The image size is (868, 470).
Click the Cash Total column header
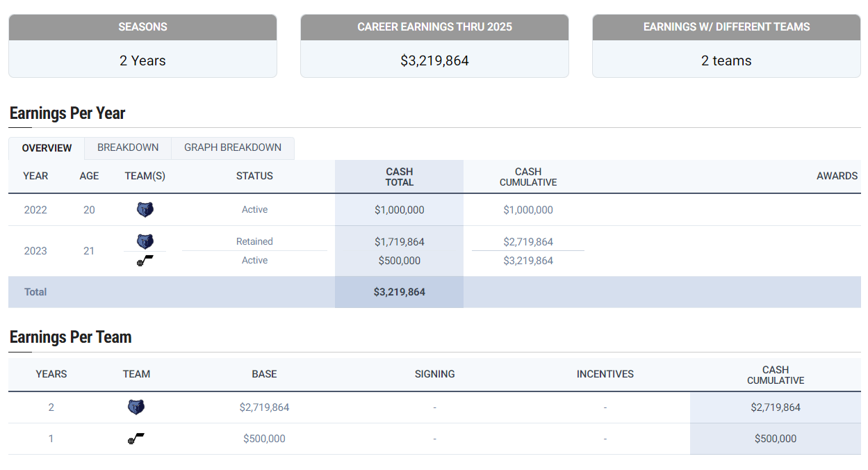coord(400,177)
